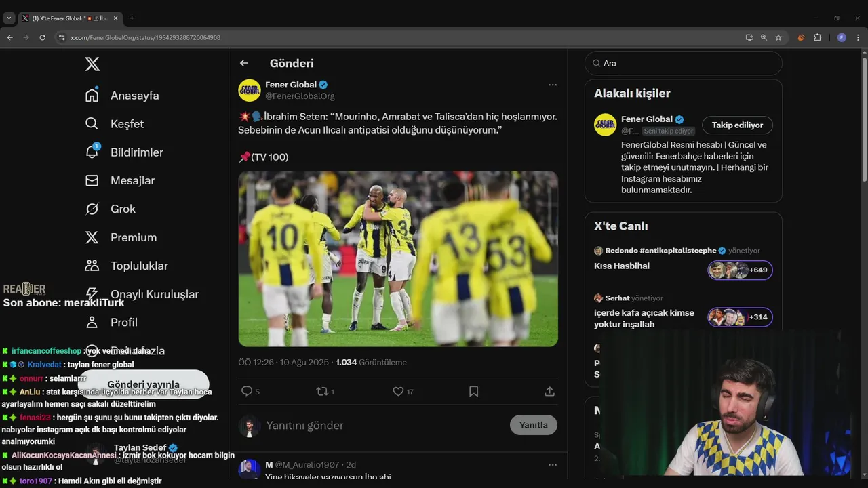Open the Chrome three-dot menu
Image resolution: width=868 pixels, height=488 pixels.
click(x=858, y=37)
